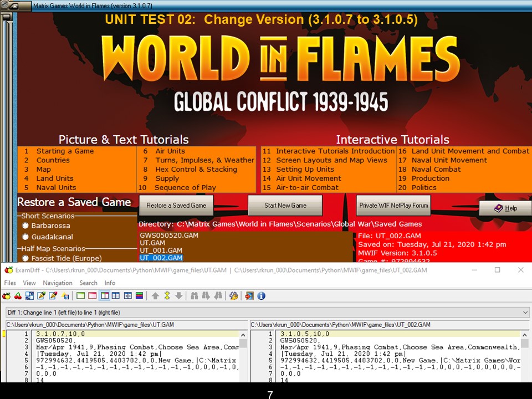Image resolution: width=532 pixels, height=399 pixels.
Task: Click the up arrow of left pane scrollbar
Action: point(243,335)
